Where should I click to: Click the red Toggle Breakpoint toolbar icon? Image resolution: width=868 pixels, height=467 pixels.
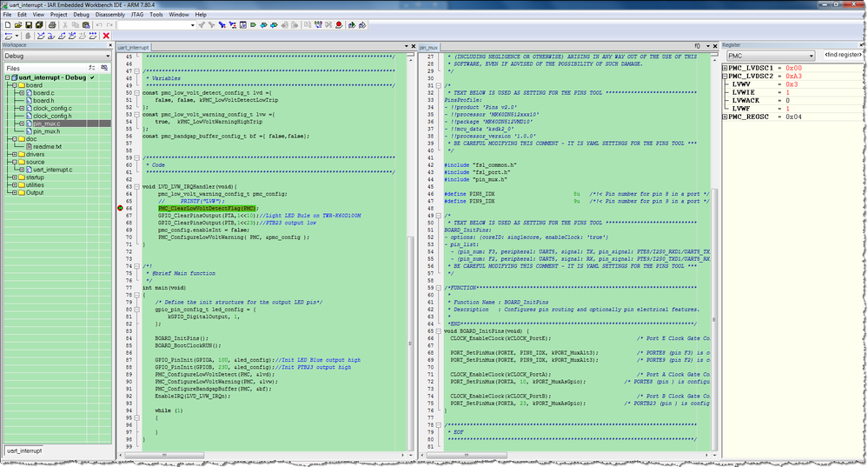(x=339, y=25)
